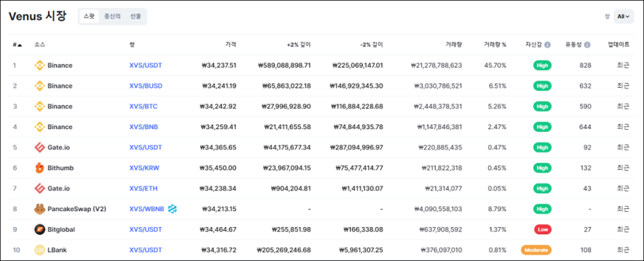Click the LBank exchange logo icon
This screenshot has width=644, height=261.
tap(39, 250)
